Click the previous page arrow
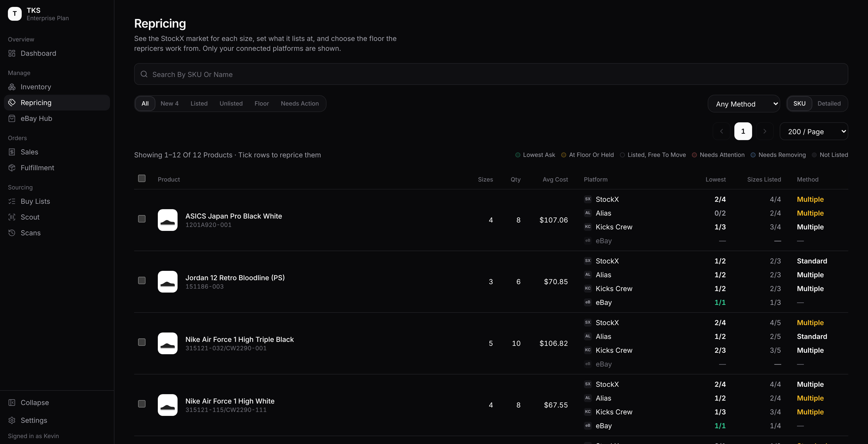This screenshot has height=444, width=868. click(722, 131)
